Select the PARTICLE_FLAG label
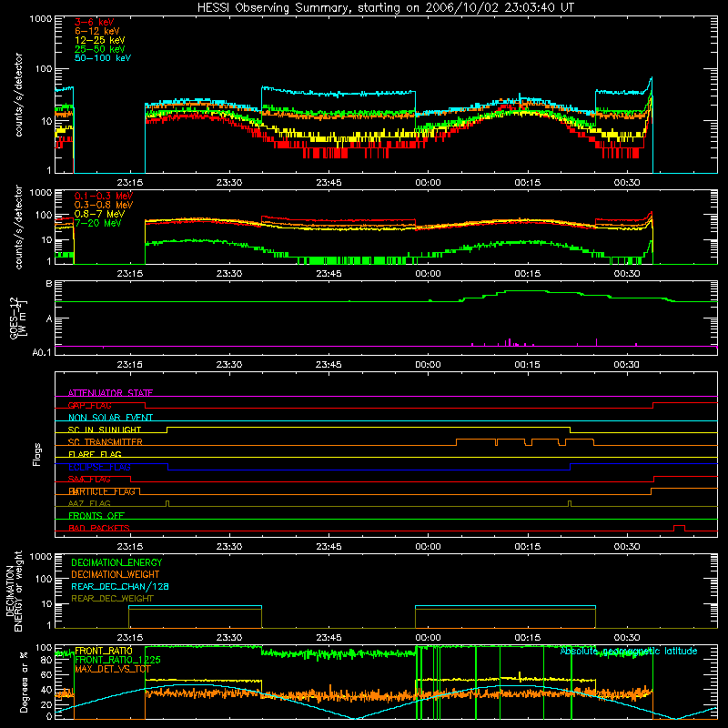Viewport: 728px width, 728px height. coord(102,491)
